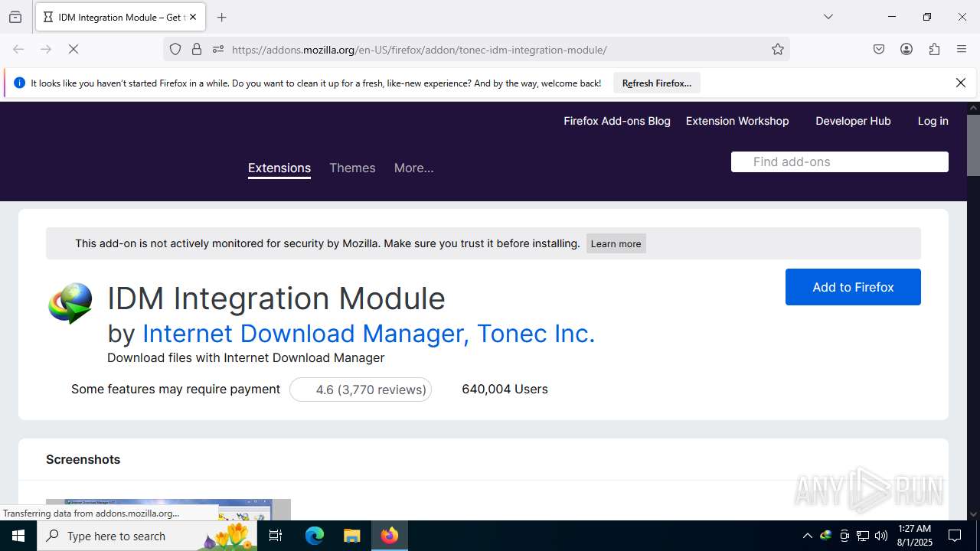Click IDM tray icon in system tray
The height and width of the screenshot is (551, 980).
tap(825, 536)
